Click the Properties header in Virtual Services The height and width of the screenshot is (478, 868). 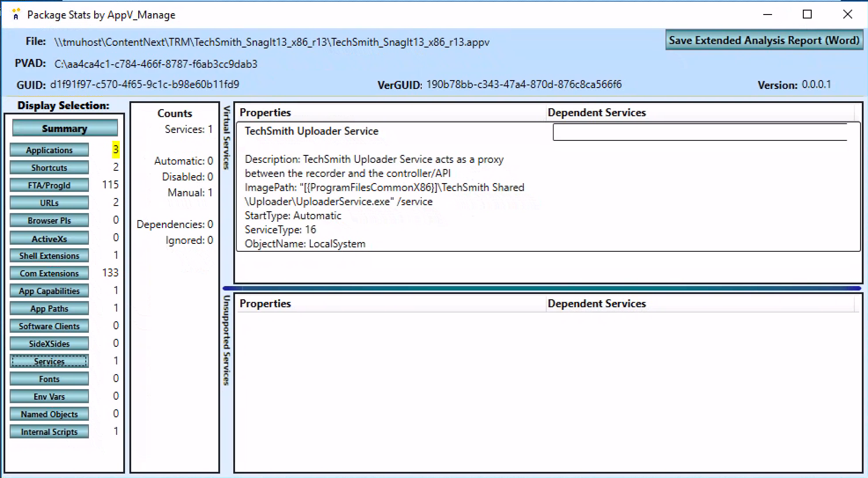pyautogui.click(x=265, y=113)
